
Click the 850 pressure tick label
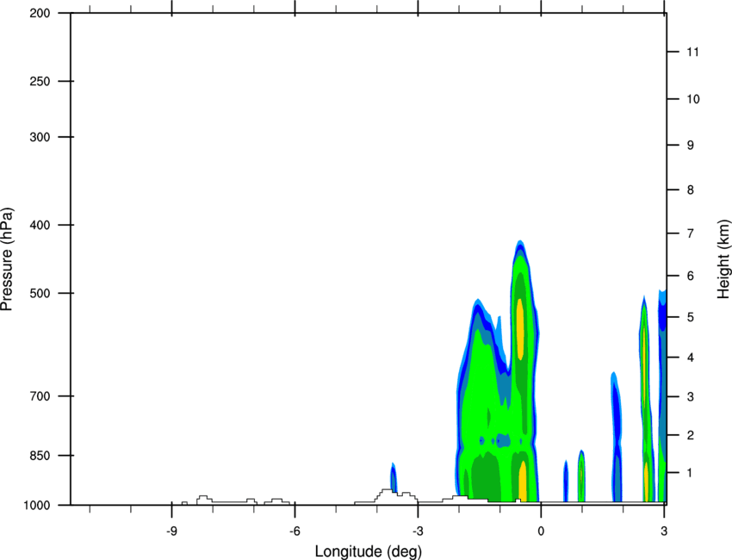[x=40, y=456]
